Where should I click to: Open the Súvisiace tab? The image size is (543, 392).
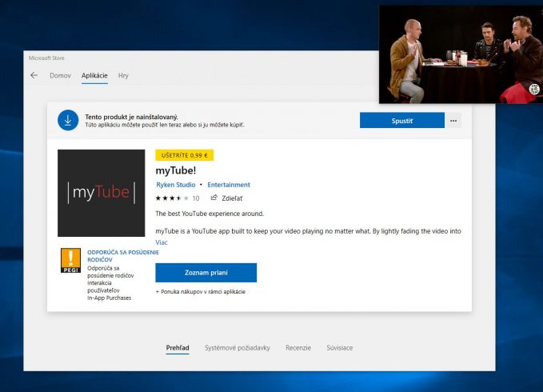pos(339,348)
